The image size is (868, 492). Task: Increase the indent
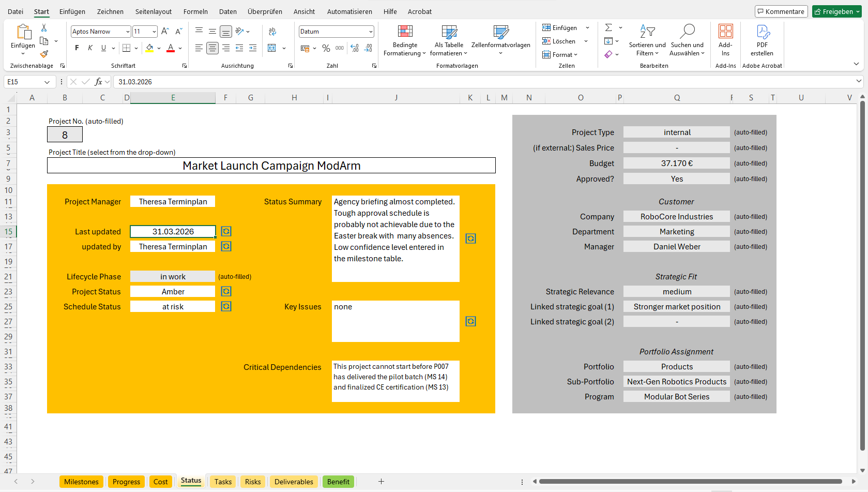[253, 48]
